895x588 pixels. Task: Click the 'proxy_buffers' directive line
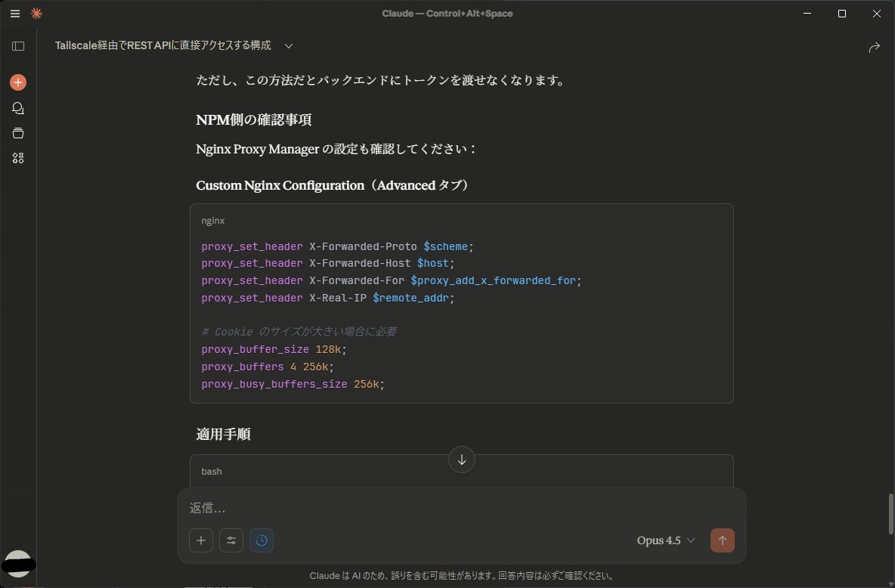pyautogui.click(x=268, y=367)
